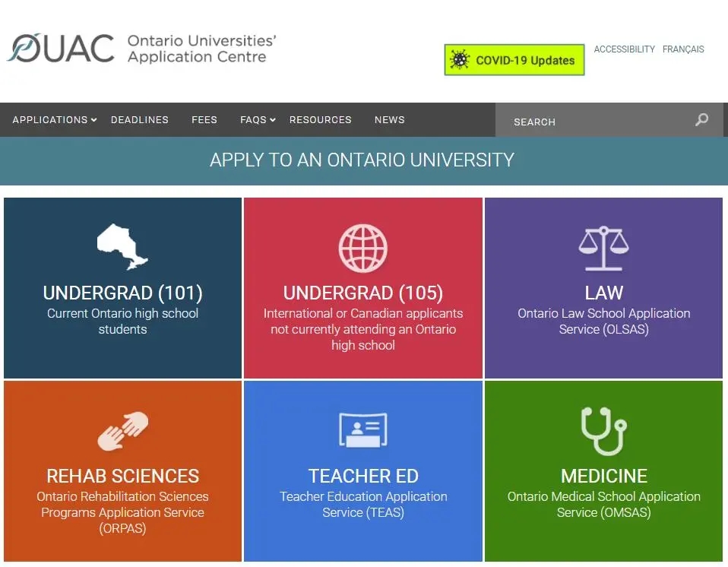This screenshot has width=728, height=567.
Task: Click the COVID-19 Updates button
Action: point(514,60)
